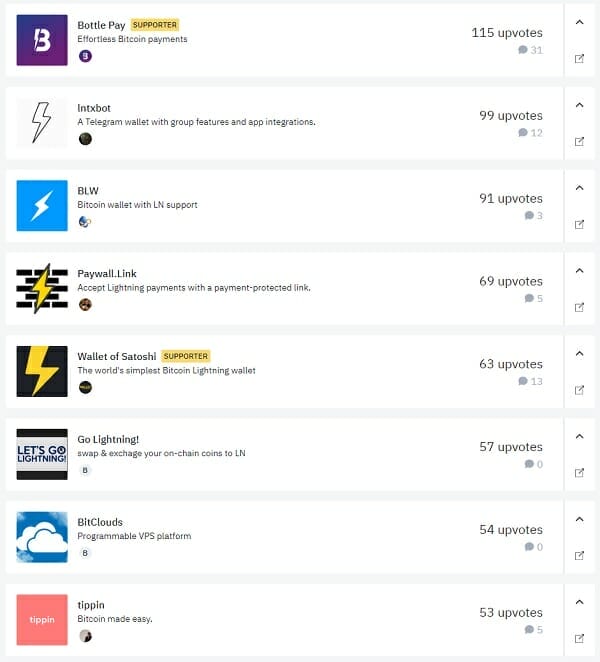This screenshot has width=600, height=662.
Task: Open BLW external link icon
Action: tap(579, 224)
